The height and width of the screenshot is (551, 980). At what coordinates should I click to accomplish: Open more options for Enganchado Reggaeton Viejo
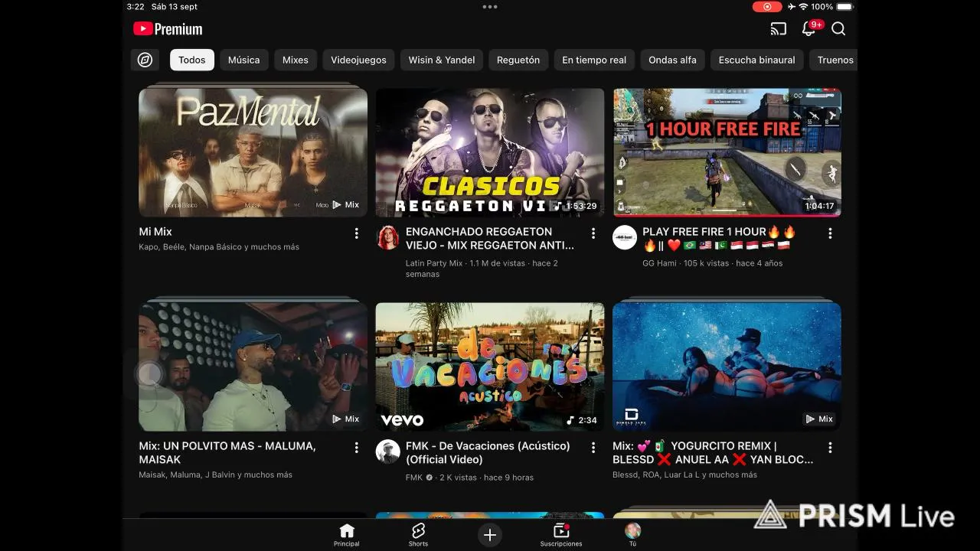[x=593, y=233]
